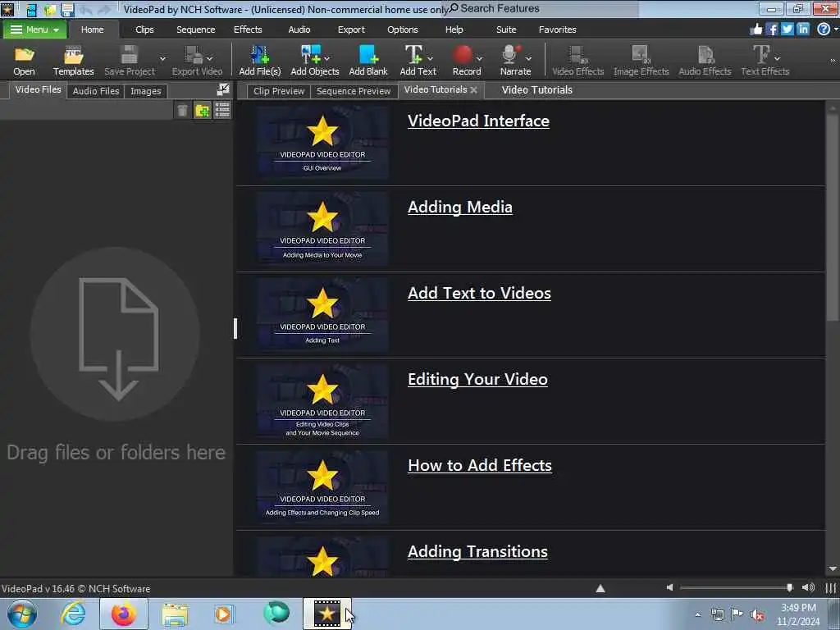
Task: Switch to the Clip Preview tab
Action: [x=279, y=91]
